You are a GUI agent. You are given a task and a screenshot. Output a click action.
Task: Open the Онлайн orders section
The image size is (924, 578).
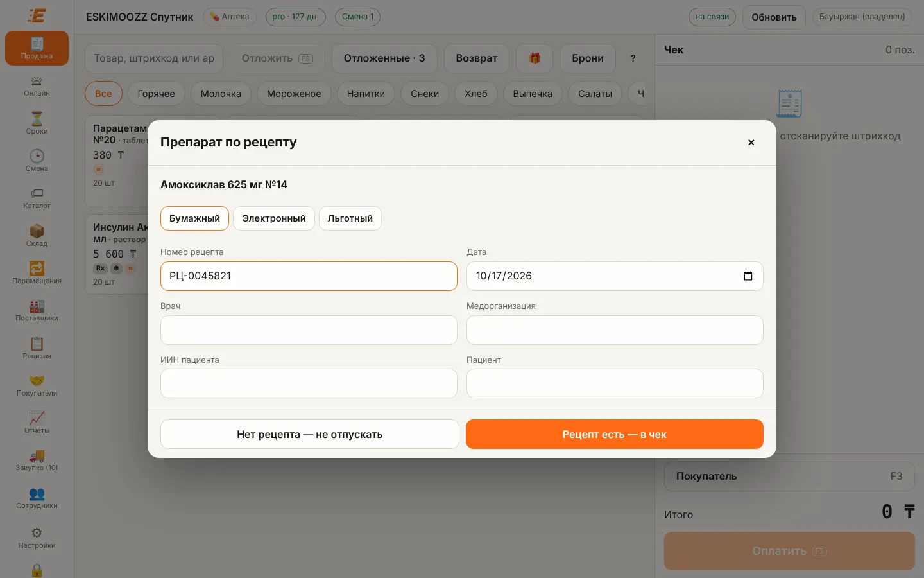pyautogui.click(x=37, y=86)
